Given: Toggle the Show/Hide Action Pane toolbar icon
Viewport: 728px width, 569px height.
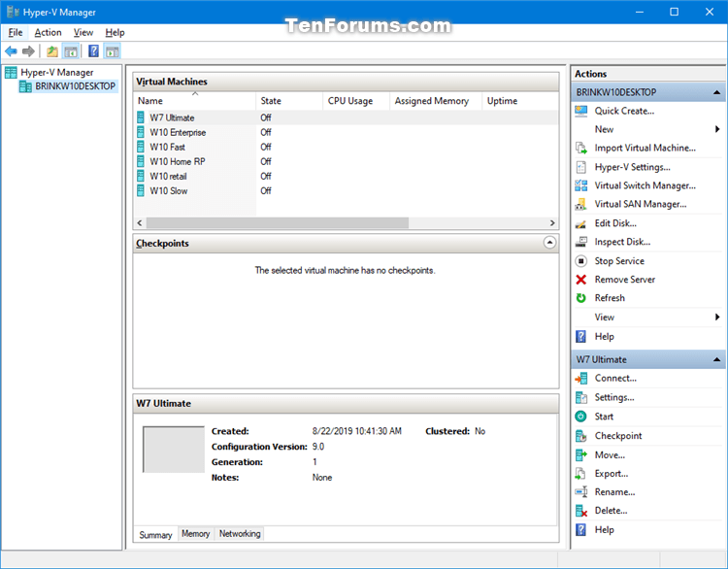Looking at the screenshot, I should (x=112, y=51).
